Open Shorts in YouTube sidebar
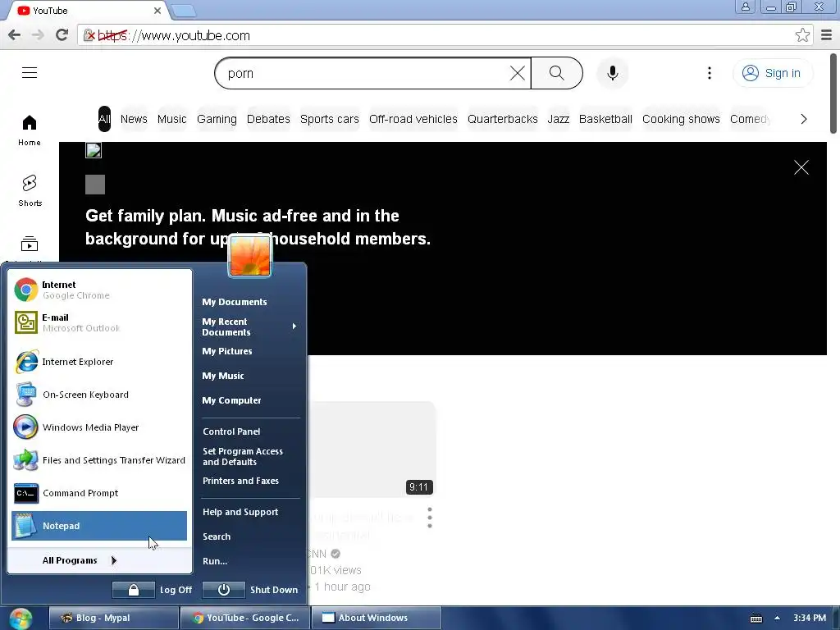The image size is (840, 630). point(30,190)
